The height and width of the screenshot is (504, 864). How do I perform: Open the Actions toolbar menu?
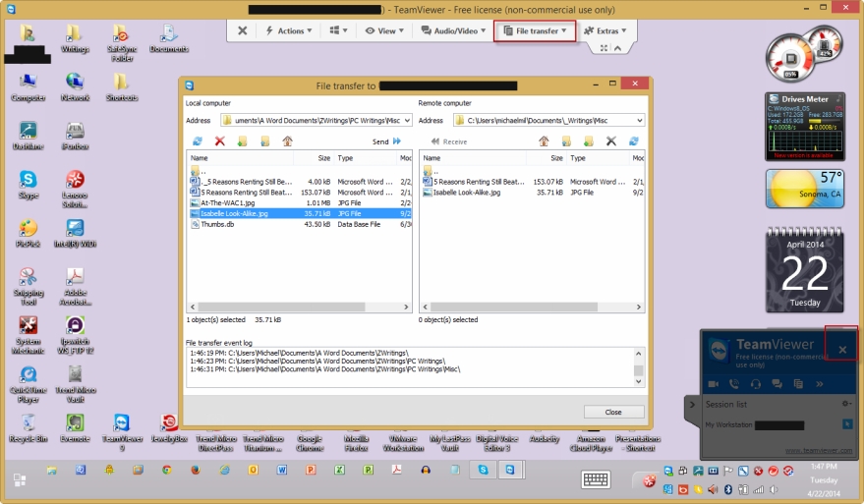pos(290,30)
